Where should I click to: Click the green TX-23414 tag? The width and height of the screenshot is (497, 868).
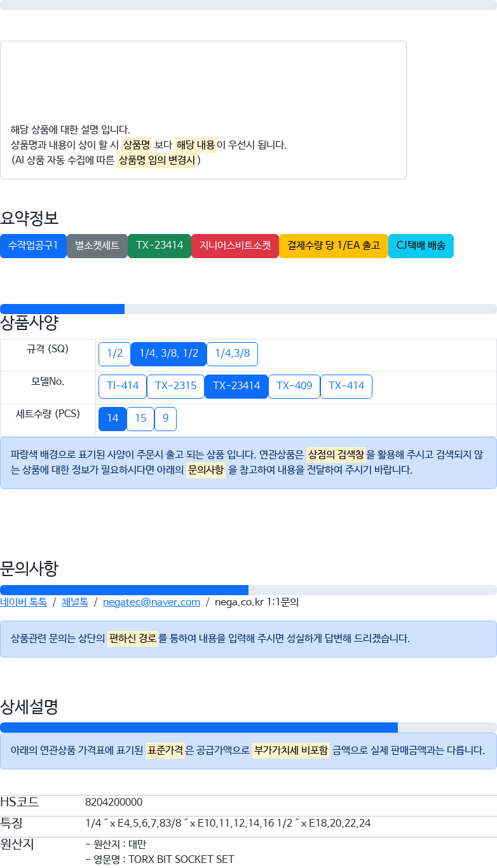(x=160, y=245)
